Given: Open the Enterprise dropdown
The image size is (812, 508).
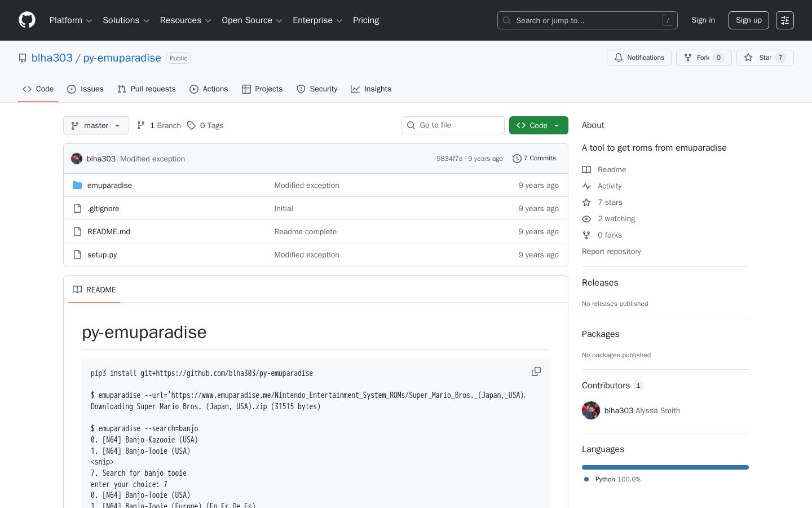Looking at the screenshot, I should point(317,20).
